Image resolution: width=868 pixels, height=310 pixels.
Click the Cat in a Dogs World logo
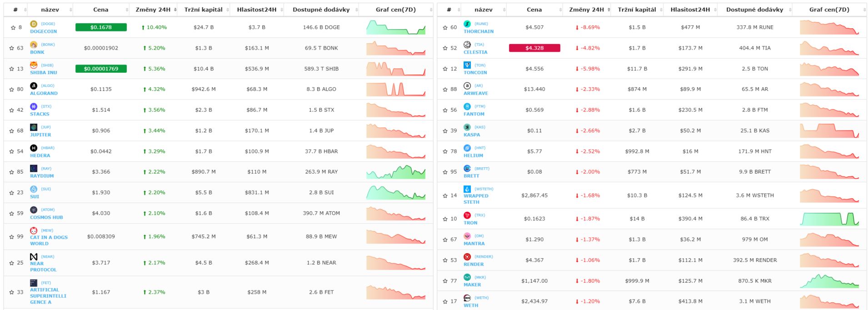34,230
